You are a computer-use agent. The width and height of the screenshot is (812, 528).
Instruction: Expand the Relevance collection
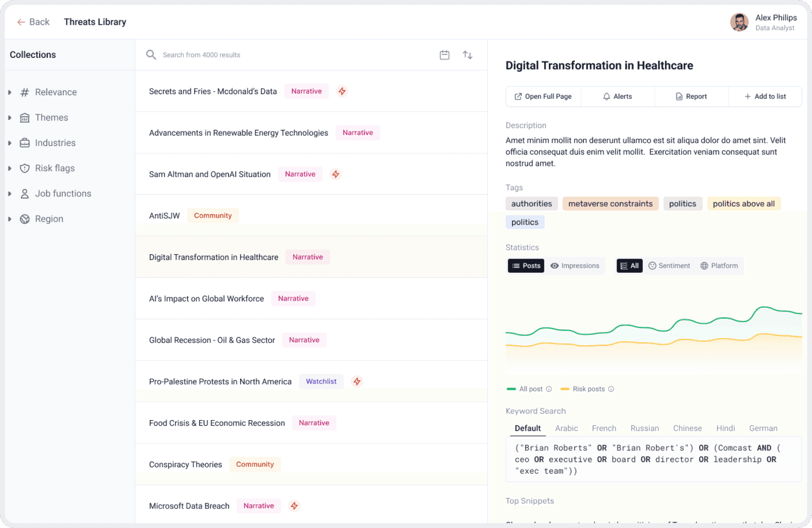point(10,92)
